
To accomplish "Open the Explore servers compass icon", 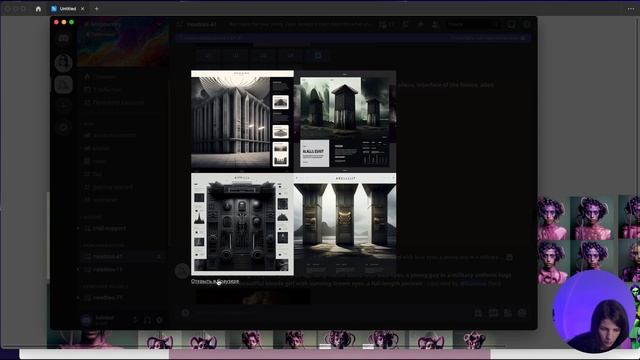I will tap(63, 127).
